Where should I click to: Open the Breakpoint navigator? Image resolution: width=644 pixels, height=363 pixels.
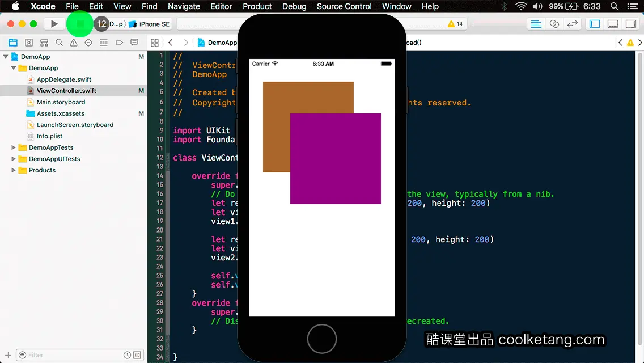(x=119, y=43)
